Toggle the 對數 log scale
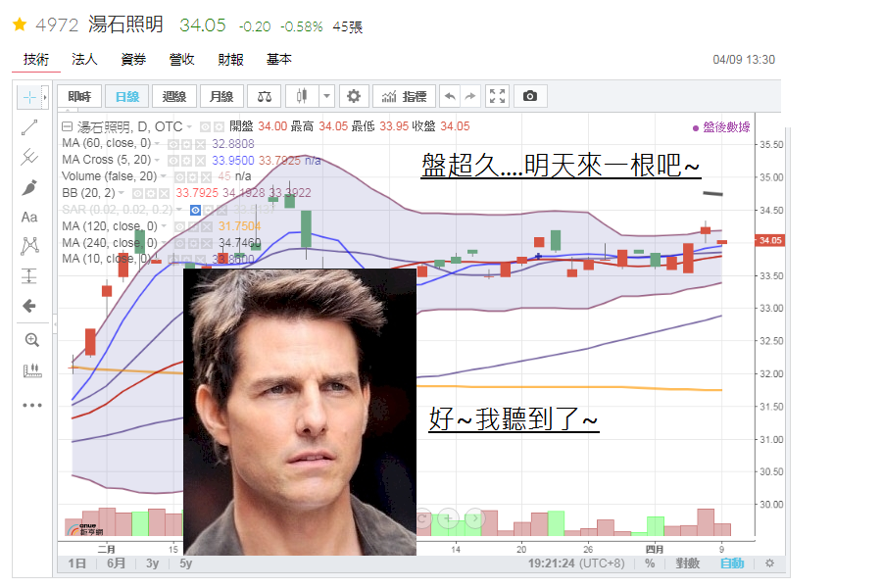This screenshot has height=588, width=882. tap(687, 563)
